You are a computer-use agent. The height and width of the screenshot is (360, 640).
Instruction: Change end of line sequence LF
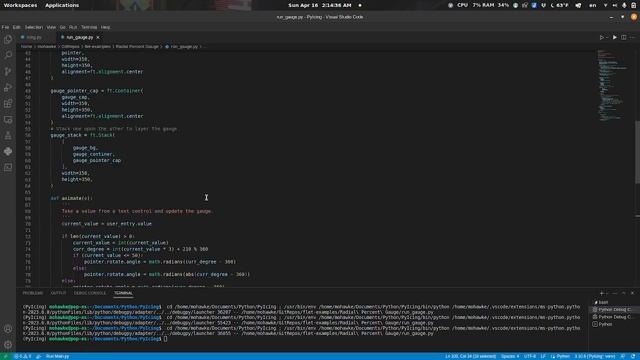point(543,356)
